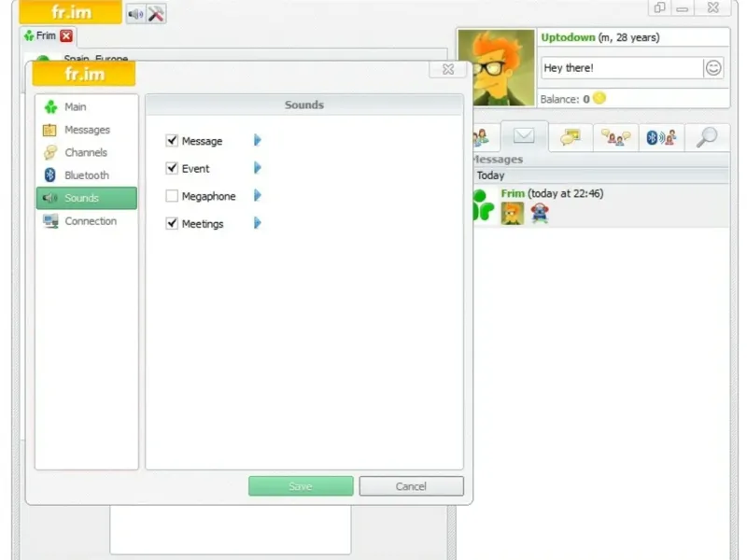
Task: Open the Connection settings section
Action: point(87,221)
